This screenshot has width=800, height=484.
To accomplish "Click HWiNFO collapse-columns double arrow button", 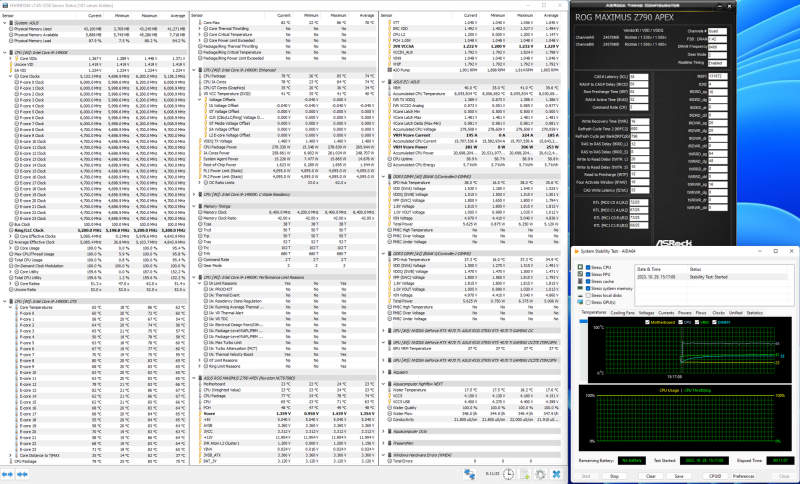I will pyautogui.click(x=22, y=474).
